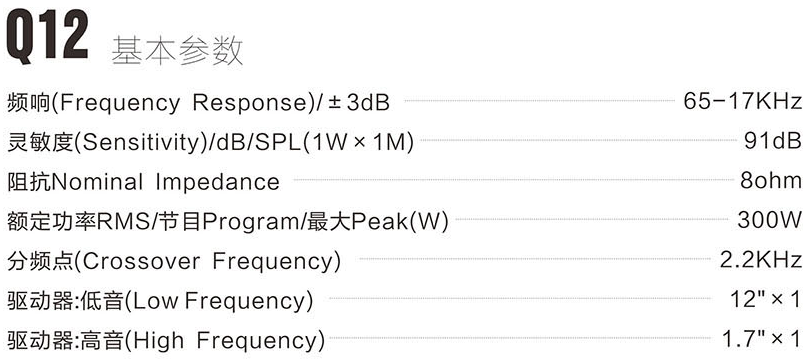Image resolution: width=807 pixels, height=362 pixels.
Task: Select the 8ohm impedance value
Action: (771, 180)
